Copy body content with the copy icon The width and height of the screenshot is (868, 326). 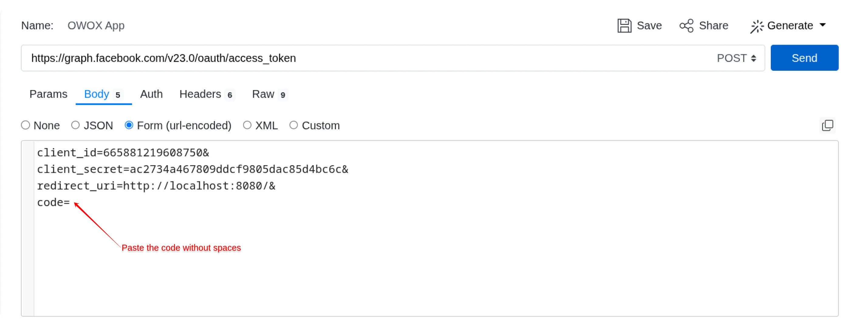coord(827,125)
